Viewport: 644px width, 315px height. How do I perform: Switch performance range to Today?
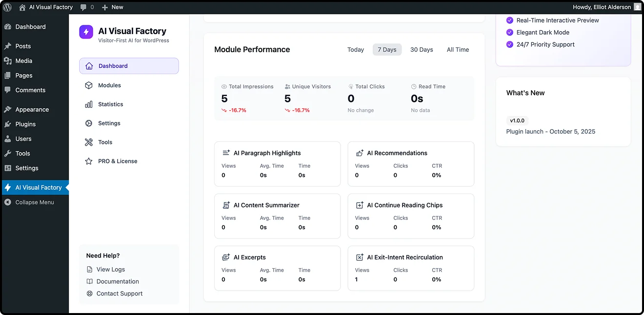point(356,50)
